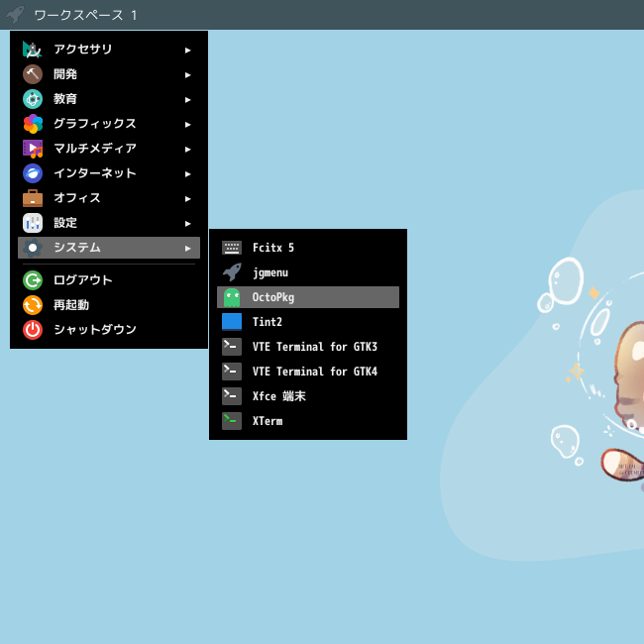This screenshot has width=644, height=644.
Task: Click ワークスペース 1 in the top panel
Action: pyautogui.click(x=85, y=15)
